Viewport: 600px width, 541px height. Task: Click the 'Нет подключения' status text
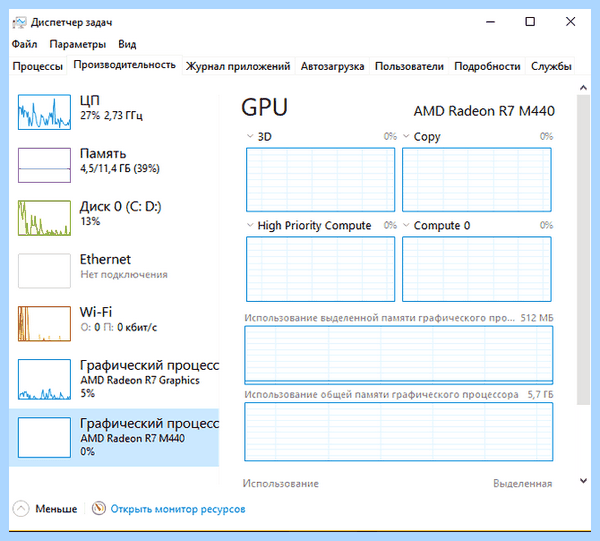pyautogui.click(x=124, y=274)
